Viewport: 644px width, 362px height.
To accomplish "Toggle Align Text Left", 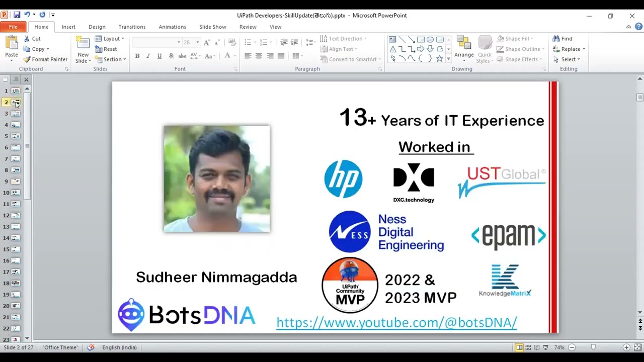I will pyautogui.click(x=248, y=56).
